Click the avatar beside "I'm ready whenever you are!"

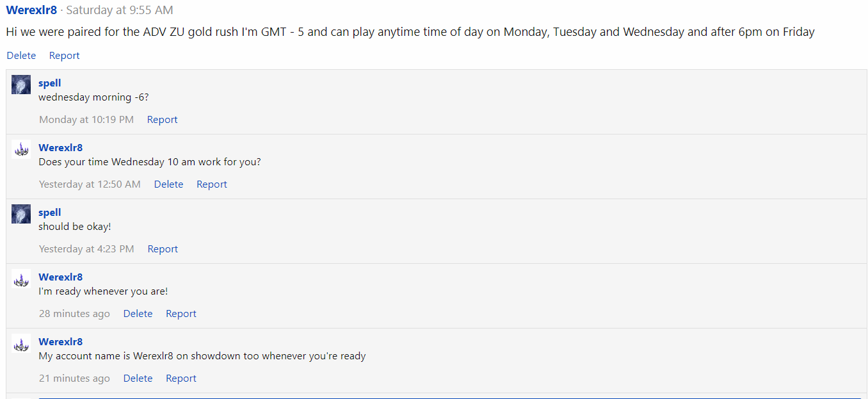pyautogui.click(x=21, y=279)
